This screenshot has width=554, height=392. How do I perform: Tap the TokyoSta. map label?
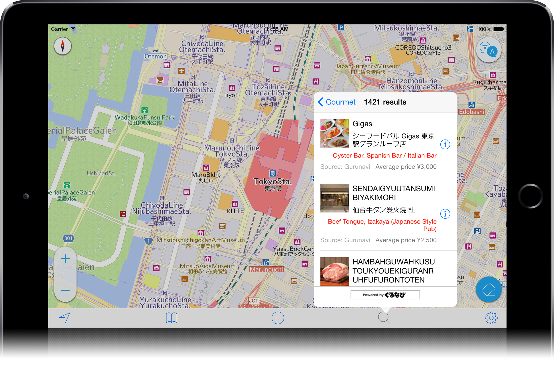pos(273,181)
